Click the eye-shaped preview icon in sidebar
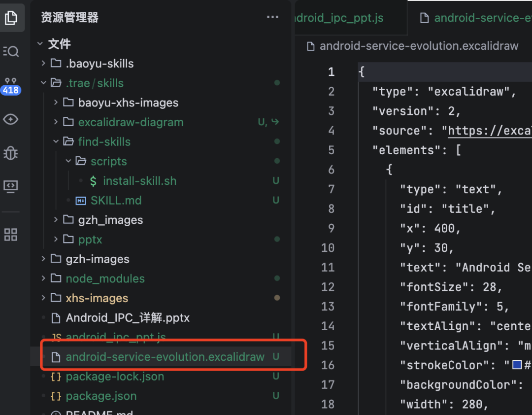The image size is (532, 415). (11, 119)
